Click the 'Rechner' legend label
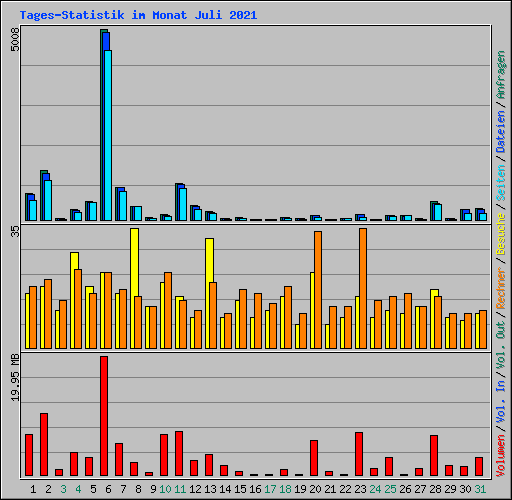The image size is (512, 500). click(x=501, y=288)
